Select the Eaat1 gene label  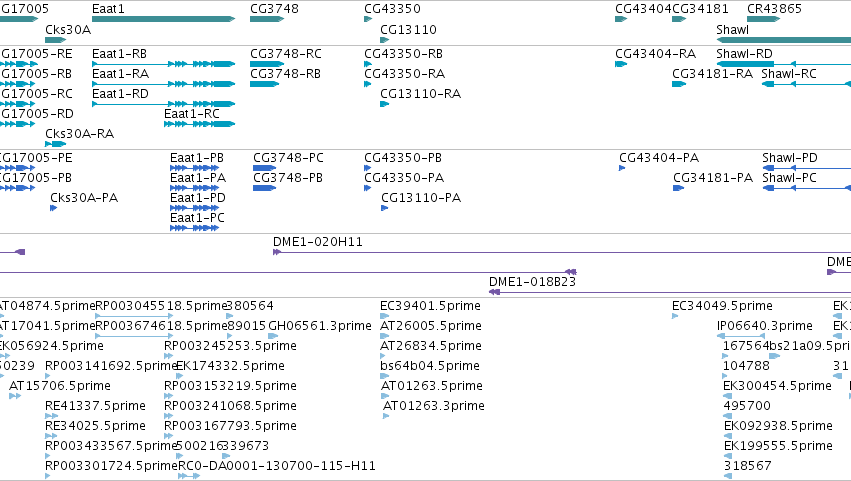pyautogui.click(x=108, y=9)
